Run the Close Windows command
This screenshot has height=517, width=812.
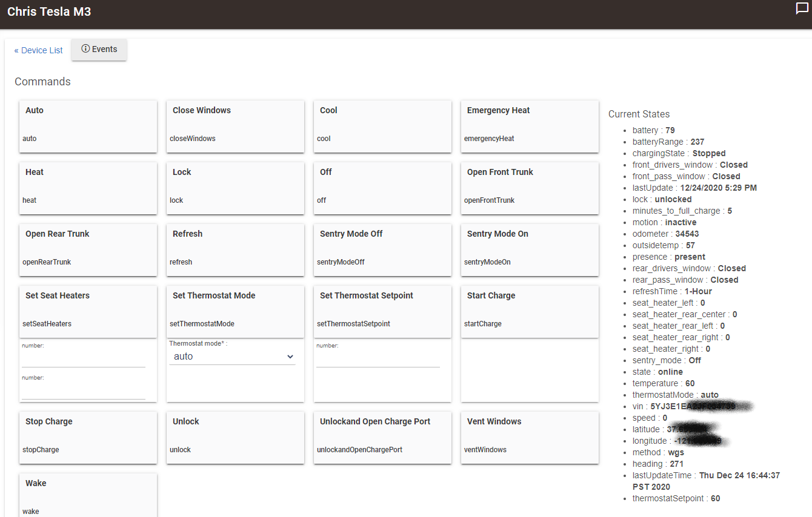pos(235,127)
